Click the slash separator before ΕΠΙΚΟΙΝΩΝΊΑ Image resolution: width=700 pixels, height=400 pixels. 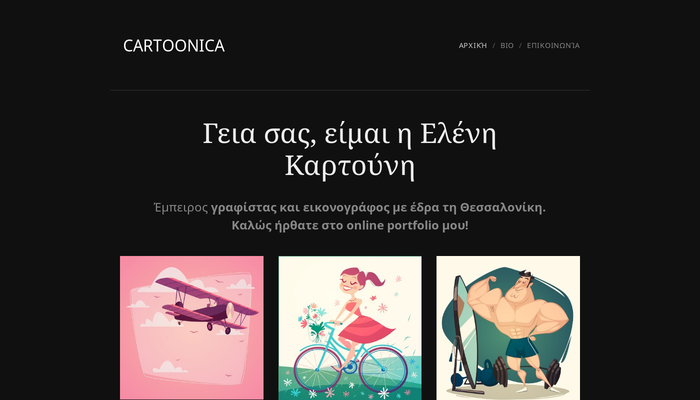[520, 46]
